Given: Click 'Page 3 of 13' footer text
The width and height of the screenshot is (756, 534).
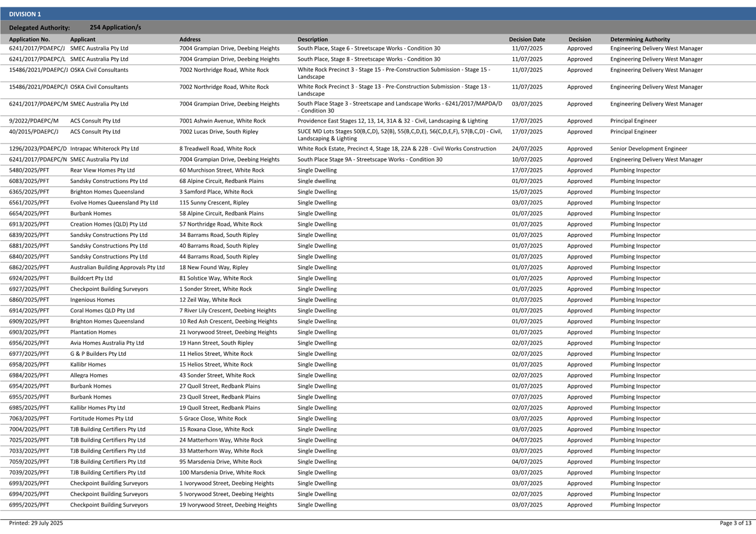Looking at the screenshot, I should 736,523.
